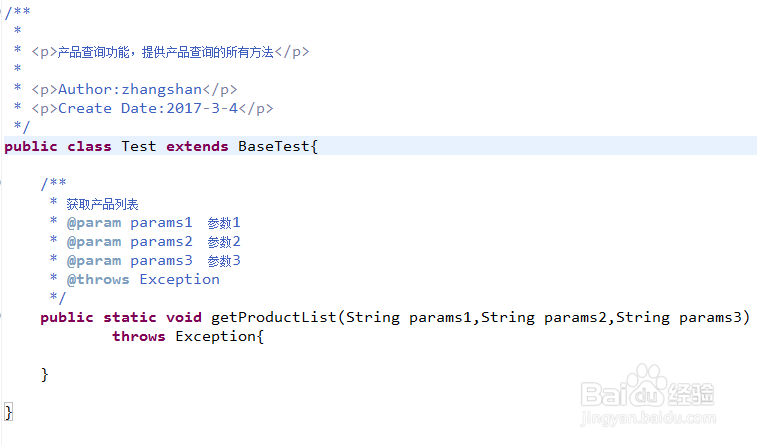Click on the BaseTest superclass name

pyautogui.click(x=274, y=146)
